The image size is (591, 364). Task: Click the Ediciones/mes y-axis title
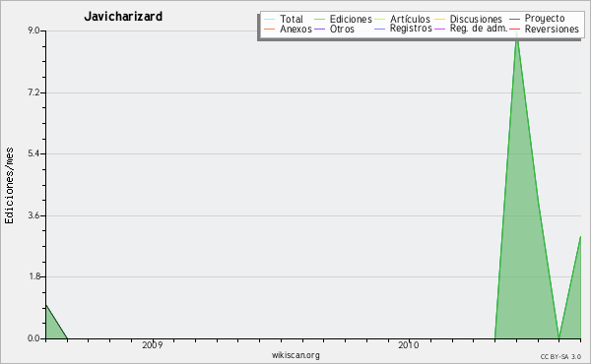click(x=9, y=186)
